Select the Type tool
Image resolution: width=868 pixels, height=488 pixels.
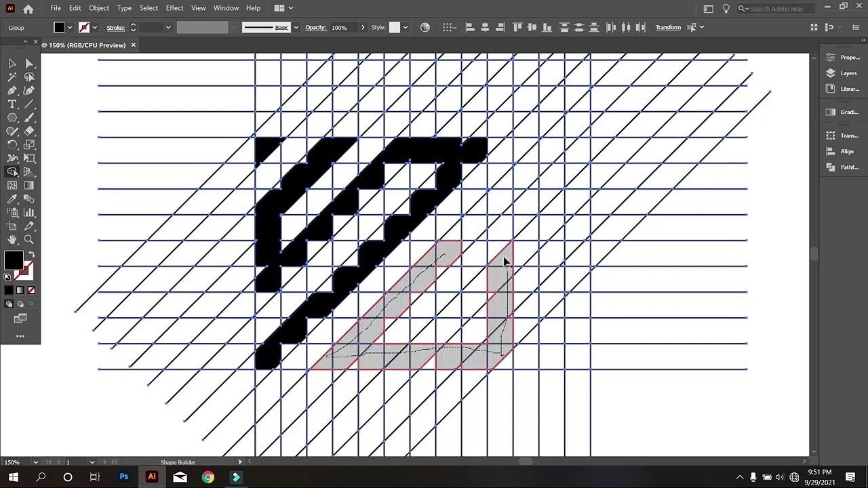tap(12, 104)
